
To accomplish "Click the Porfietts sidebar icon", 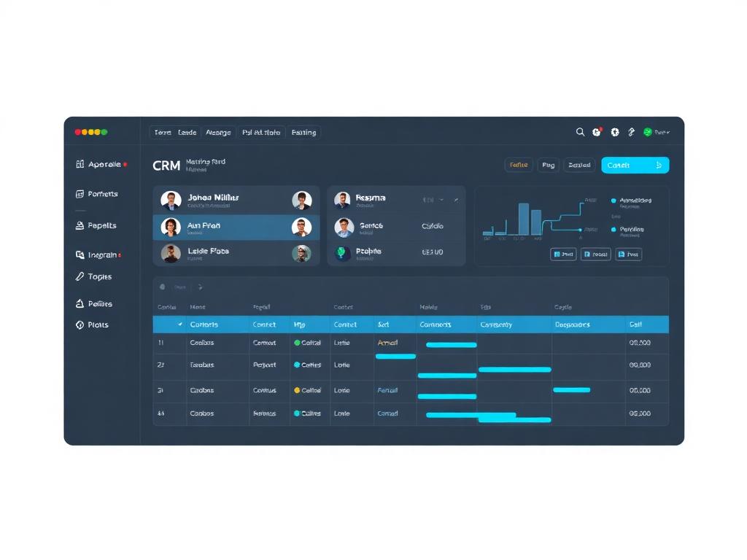I will 80,194.
